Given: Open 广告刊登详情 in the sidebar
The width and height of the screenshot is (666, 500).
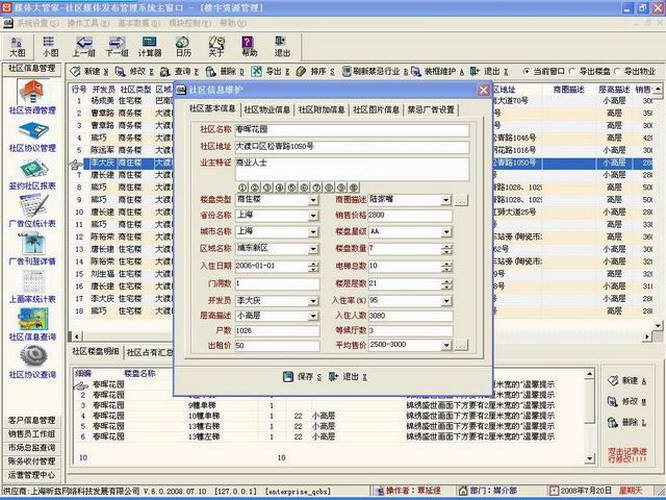Looking at the screenshot, I should point(33,250).
